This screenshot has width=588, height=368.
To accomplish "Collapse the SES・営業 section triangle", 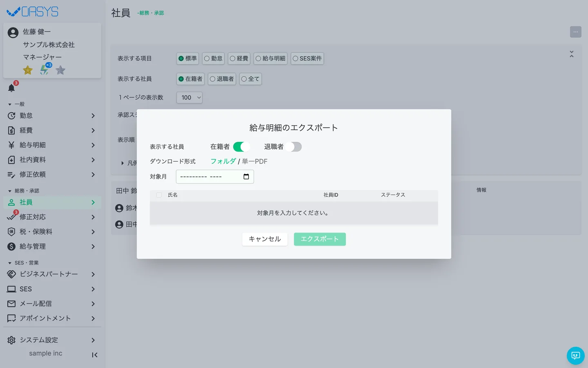I will 10,263.
